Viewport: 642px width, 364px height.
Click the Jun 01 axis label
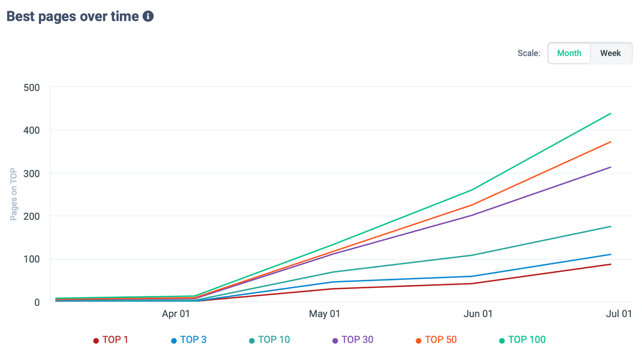click(x=478, y=314)
